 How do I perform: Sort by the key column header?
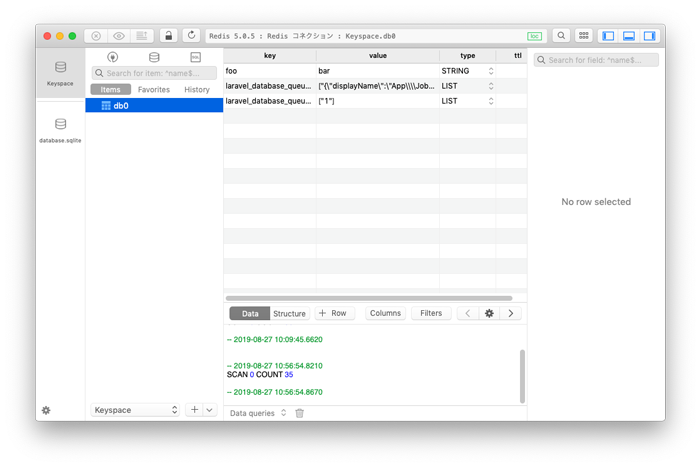click(x=270, y=55)
